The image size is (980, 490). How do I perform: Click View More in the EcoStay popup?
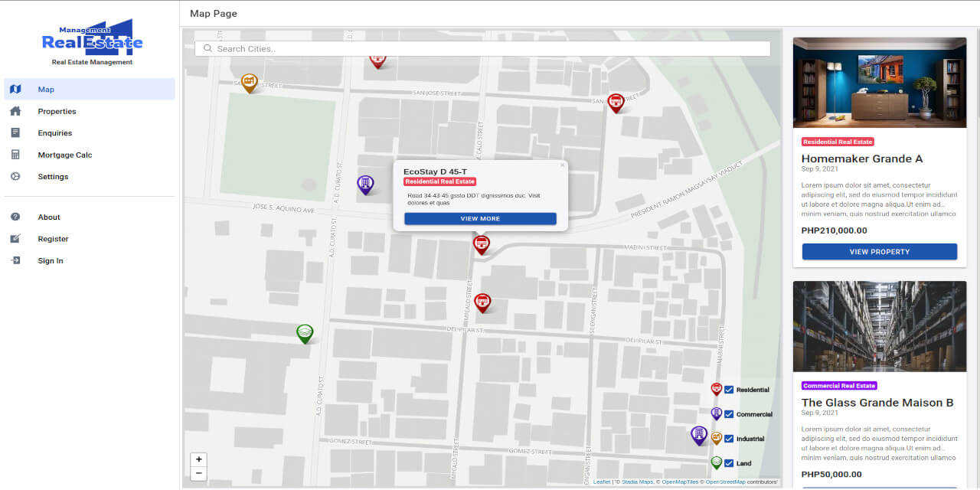point(480,218)
